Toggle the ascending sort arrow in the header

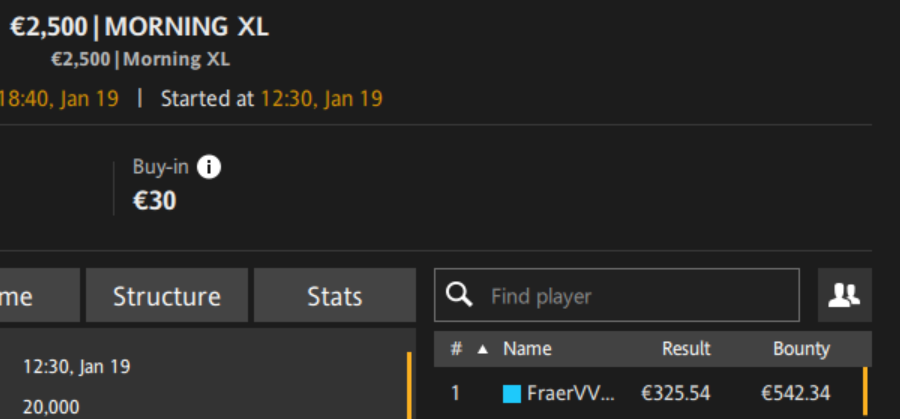pyautogui.click(x=483, y=349)
